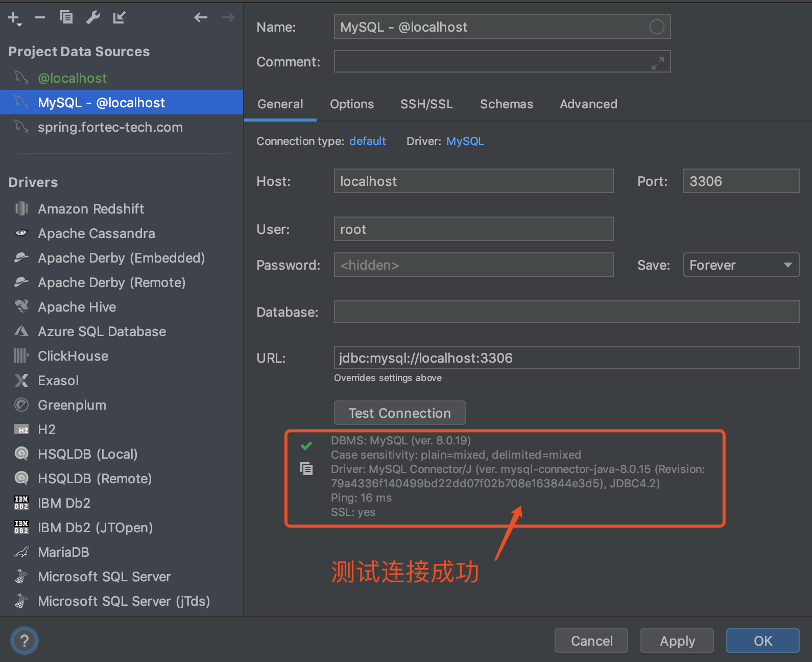
Task: Edit the Host field
Action: click(473, 181)
